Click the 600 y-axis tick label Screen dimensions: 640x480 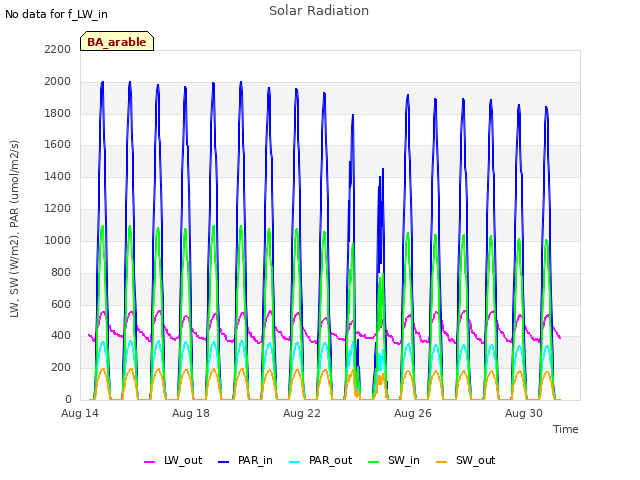pyautogui.click(x=61, y=304)
